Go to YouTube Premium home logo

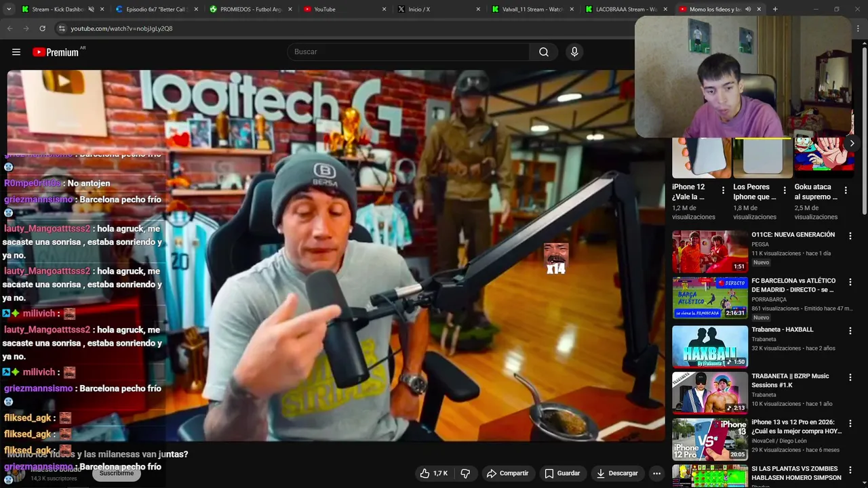tap(56, 52)
